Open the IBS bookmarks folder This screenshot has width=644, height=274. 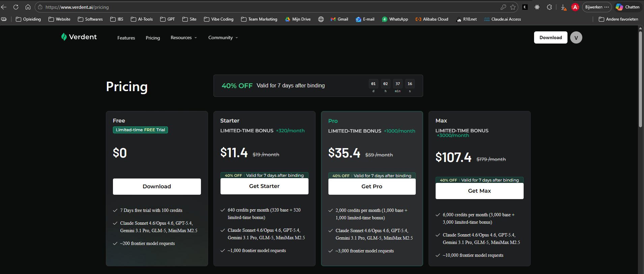point(117,19)
